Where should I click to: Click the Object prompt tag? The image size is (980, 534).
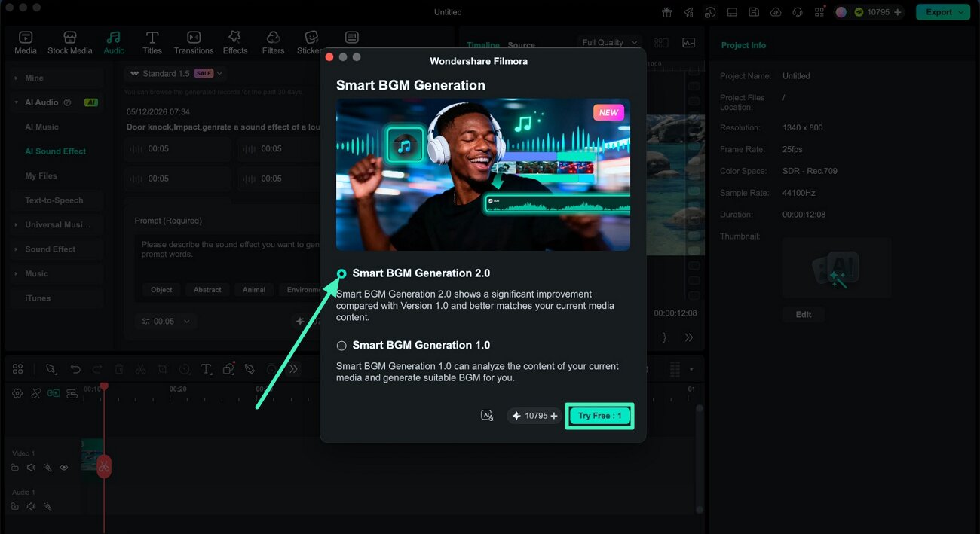tap(161, 290)
